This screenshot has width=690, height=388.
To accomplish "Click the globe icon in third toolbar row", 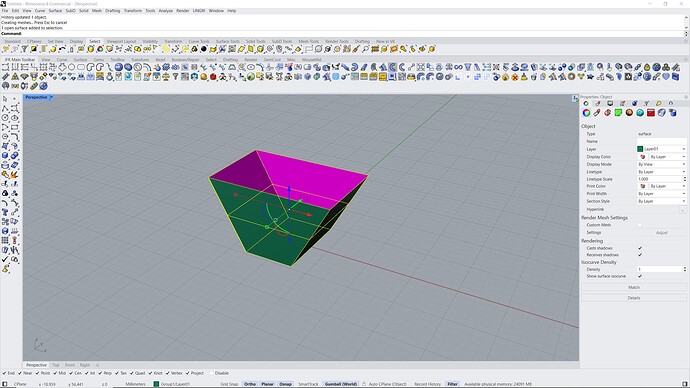I will pyautogui.click(x=43, y=86).
